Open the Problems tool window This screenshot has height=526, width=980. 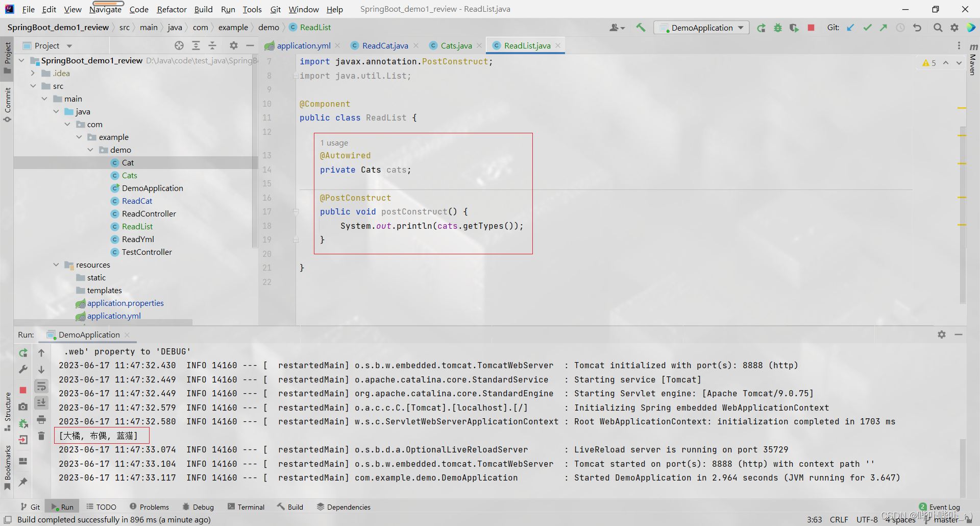(x=149, y=507)
